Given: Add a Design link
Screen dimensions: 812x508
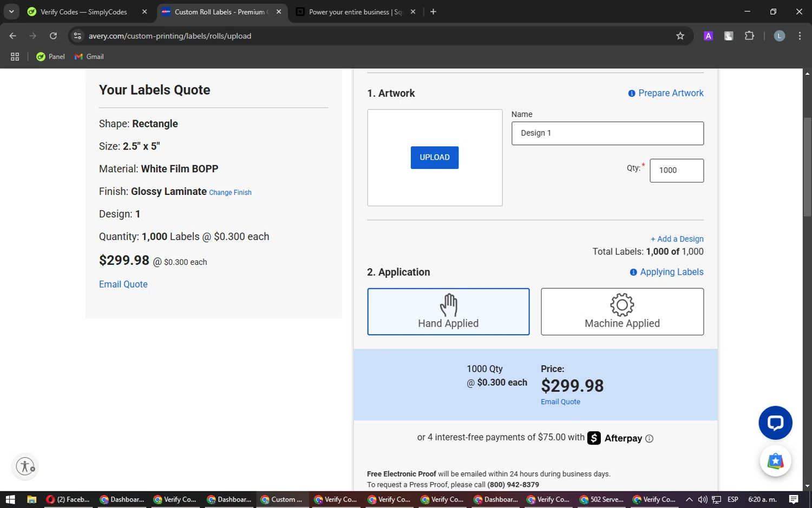Looking at the screenshot, I should click(677, 239).
